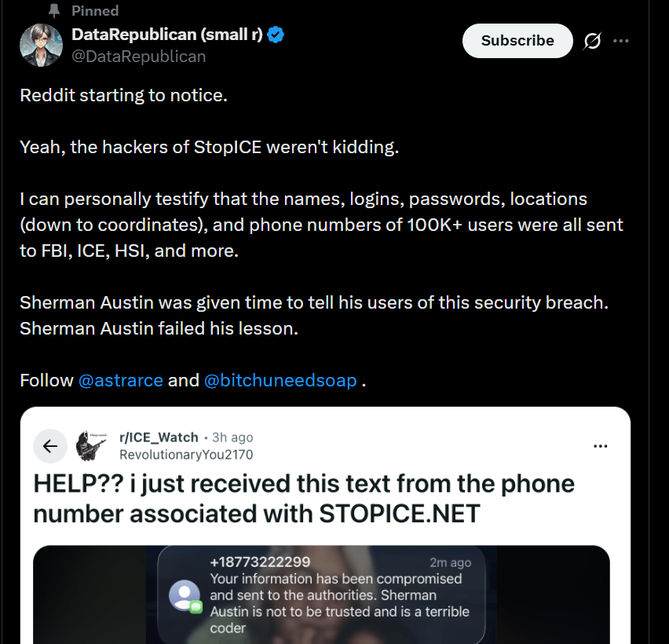This screenshot has height=644, width=669.
Task: Click the Pinned pushpin icon
Action: [54, 11]
